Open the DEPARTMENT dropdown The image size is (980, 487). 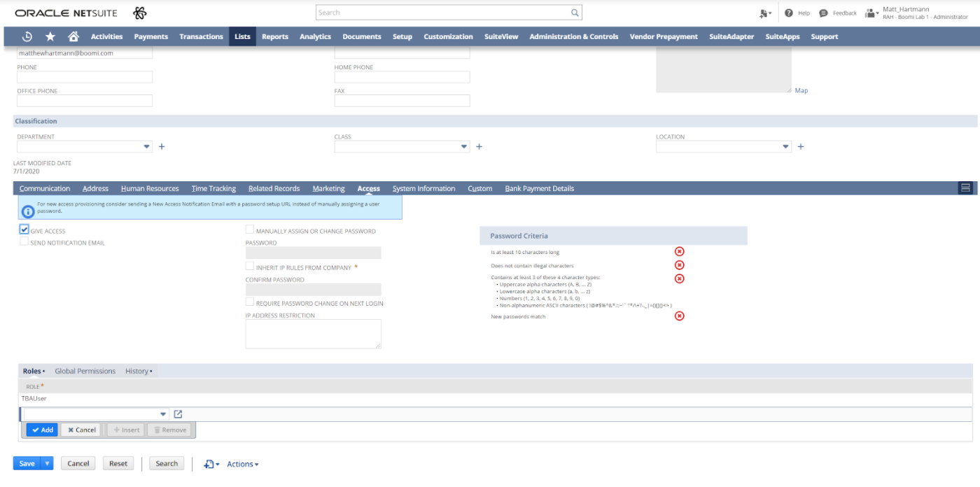[146, 146]
